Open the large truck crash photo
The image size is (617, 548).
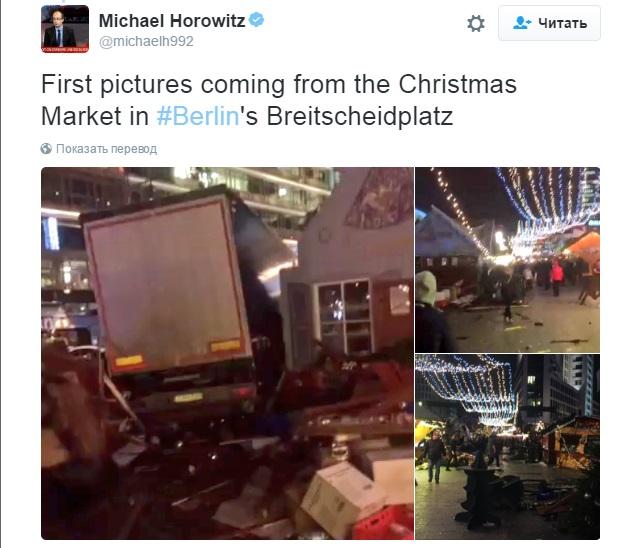(x=227, y=353)
